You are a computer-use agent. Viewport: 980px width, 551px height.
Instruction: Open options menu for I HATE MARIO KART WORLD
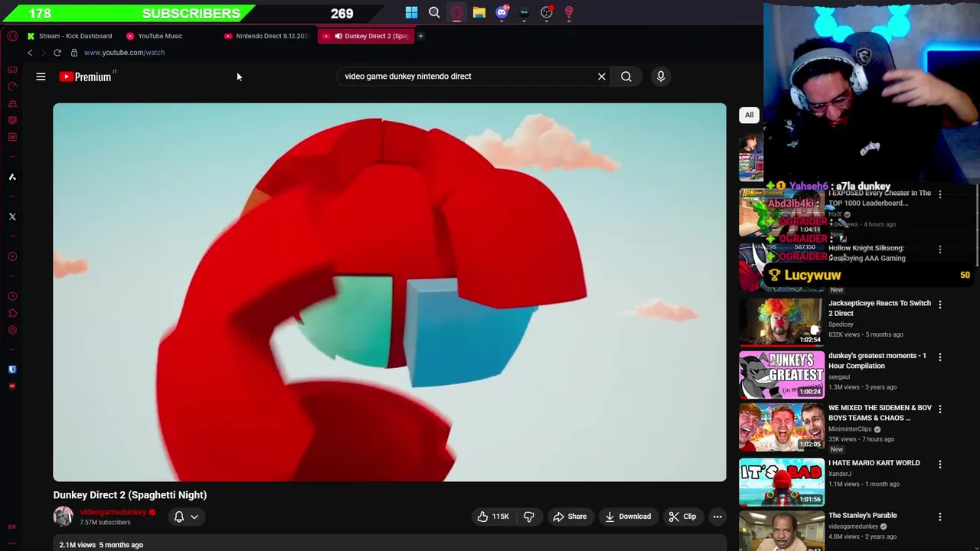pyautogui.click(x=940, y=465)
